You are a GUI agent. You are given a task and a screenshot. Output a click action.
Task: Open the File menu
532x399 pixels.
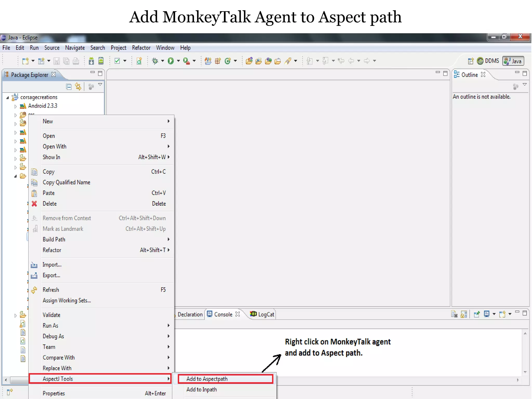(6, 48)
